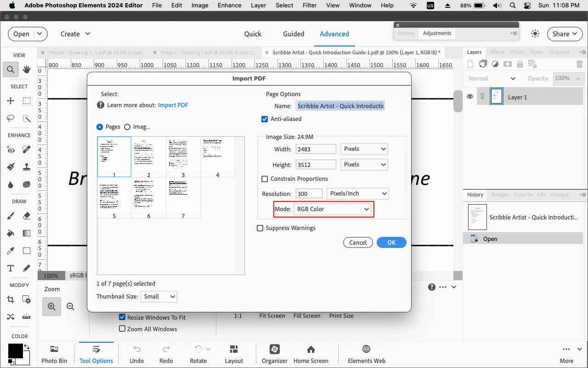Click the Organizer button
Screen dimensions: 588x368
coord(275,354)
